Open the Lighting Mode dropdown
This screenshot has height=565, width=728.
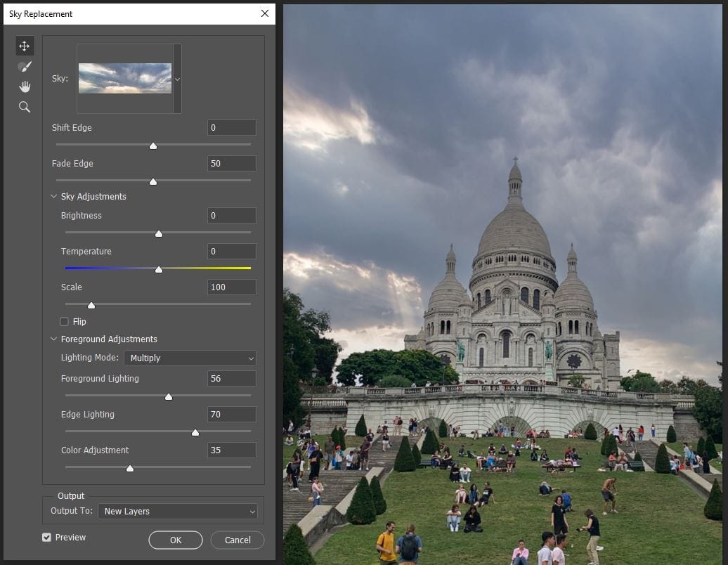coord(190,358)
